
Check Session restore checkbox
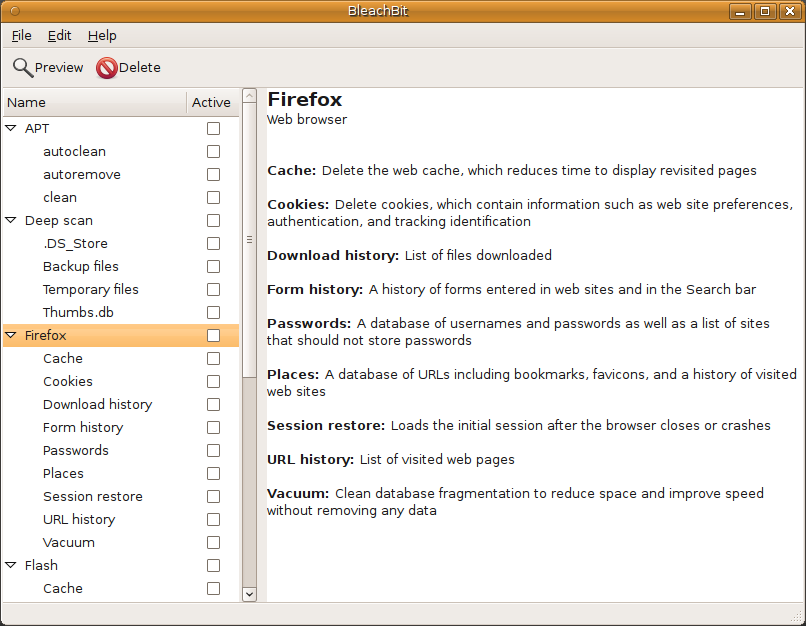click(213, 496)
